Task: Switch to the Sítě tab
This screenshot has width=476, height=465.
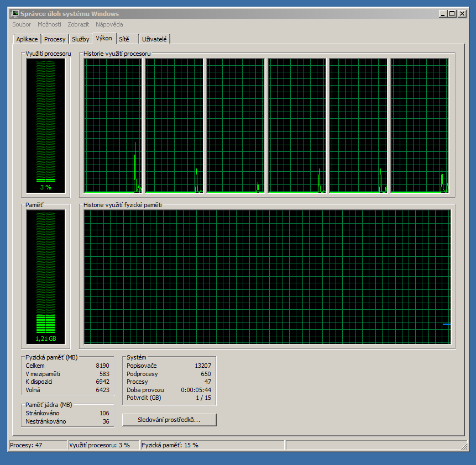Action: pyautogui.click(x=128, y=39)
